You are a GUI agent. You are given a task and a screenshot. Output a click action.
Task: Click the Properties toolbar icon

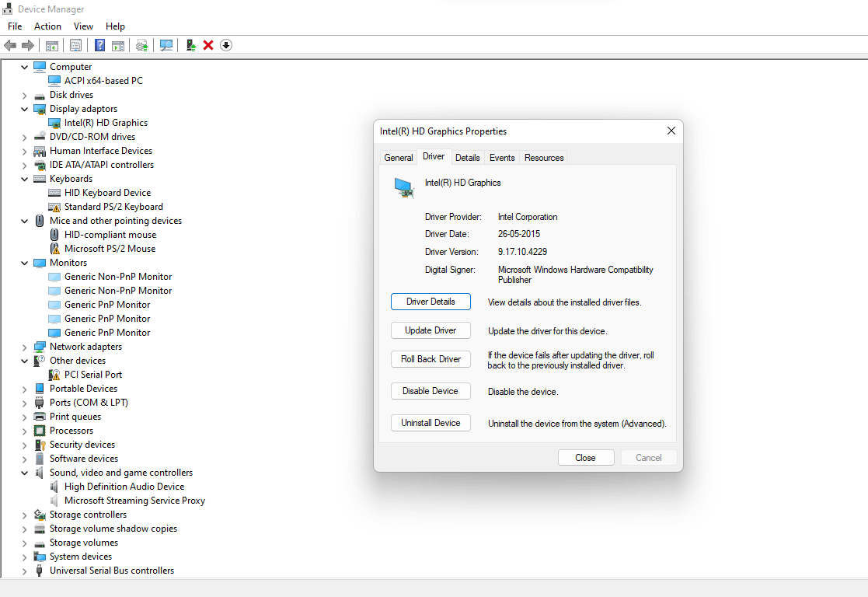[75, 45]
